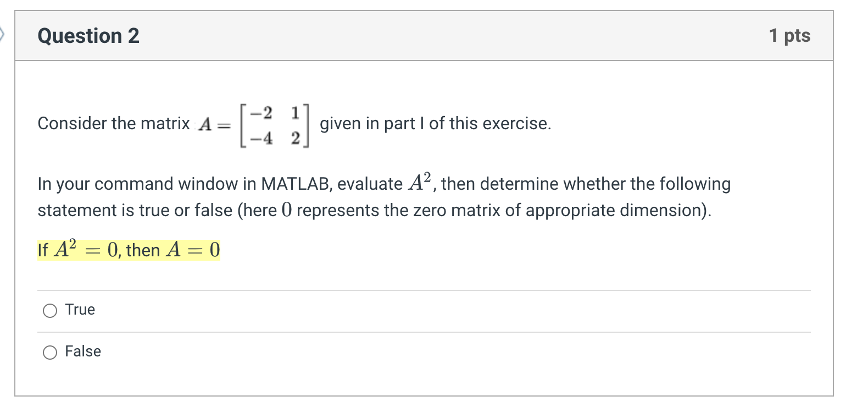Screen dimensions: 868x418
Task: Click the highlighted statement about A squared
Action: click(129, 250)
